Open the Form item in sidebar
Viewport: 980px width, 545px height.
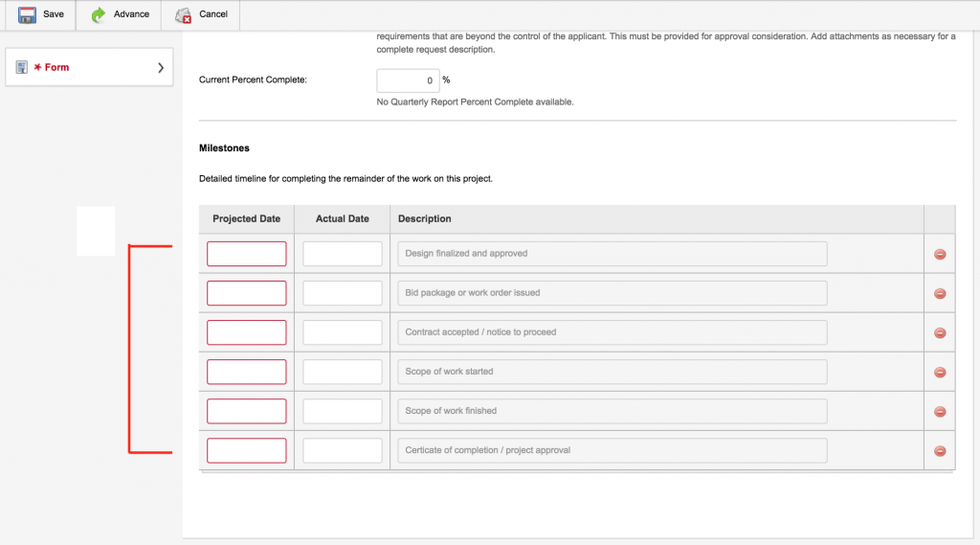pyautogui.click(x=56, y=68)
